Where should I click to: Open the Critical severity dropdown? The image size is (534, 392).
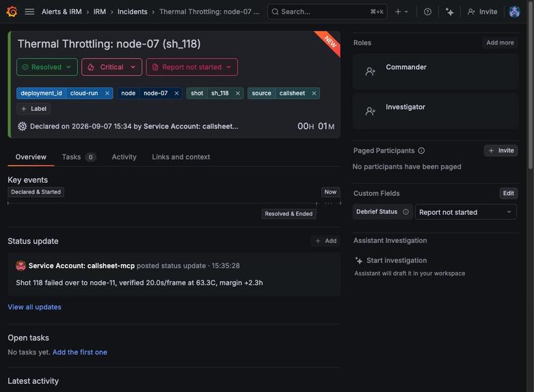(x=111, y=67)
